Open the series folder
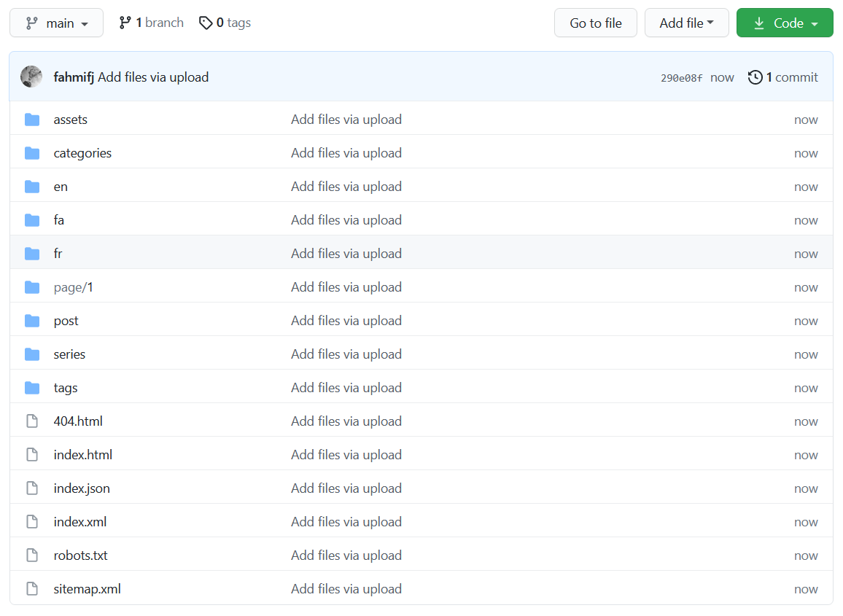Viewport: 843px width, 616px height. (x=69, y=354)
